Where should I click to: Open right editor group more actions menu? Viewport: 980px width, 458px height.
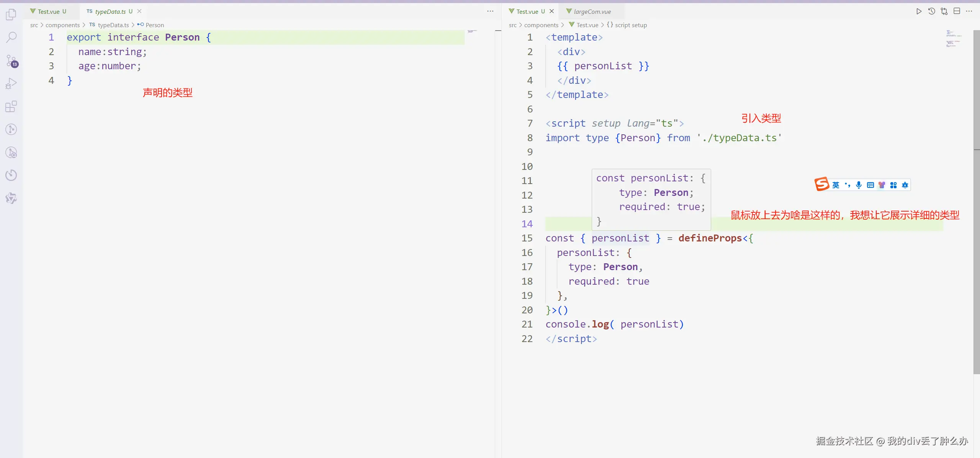(x=969, y=11)
